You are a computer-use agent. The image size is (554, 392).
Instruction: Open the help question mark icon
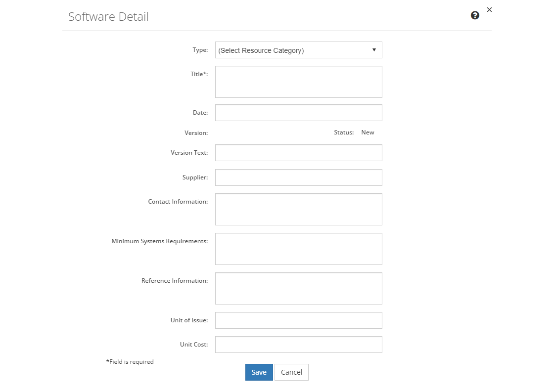[475, 15]
